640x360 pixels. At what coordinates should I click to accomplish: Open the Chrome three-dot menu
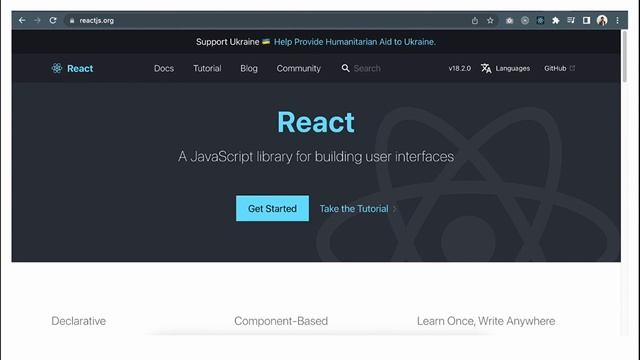(618, 20)
